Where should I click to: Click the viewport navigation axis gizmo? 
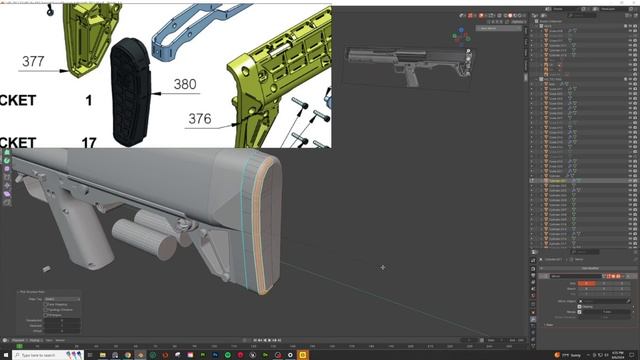click(461, 36)
